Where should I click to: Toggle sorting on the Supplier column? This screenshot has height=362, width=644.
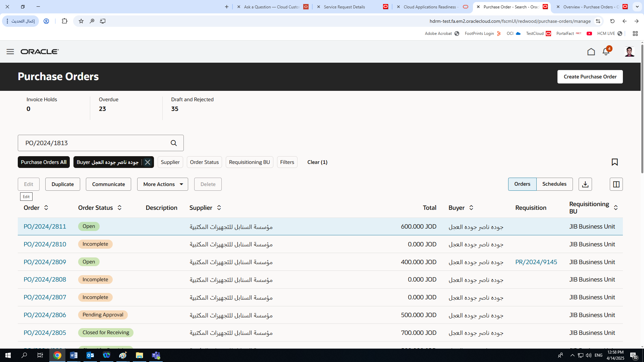(x=219, y=207)
